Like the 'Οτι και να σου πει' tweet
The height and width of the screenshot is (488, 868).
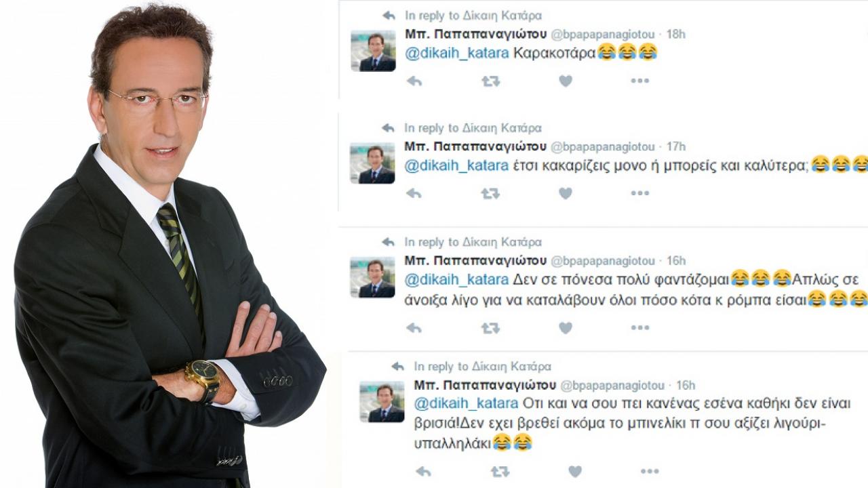(575, 471)
